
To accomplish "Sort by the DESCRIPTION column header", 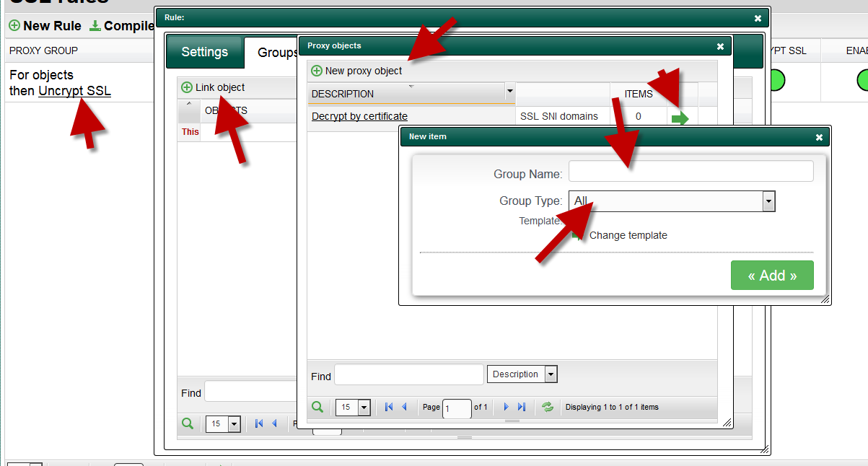I will coord(406,94).
